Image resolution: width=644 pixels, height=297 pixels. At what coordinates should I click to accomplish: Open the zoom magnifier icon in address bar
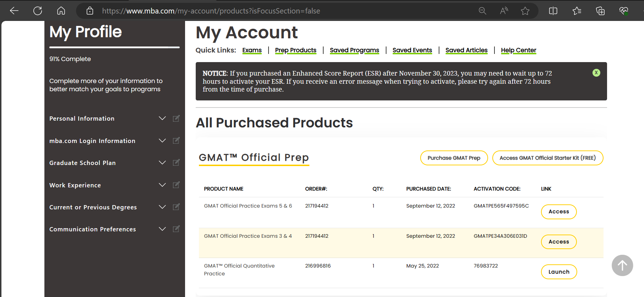(482, 11)
